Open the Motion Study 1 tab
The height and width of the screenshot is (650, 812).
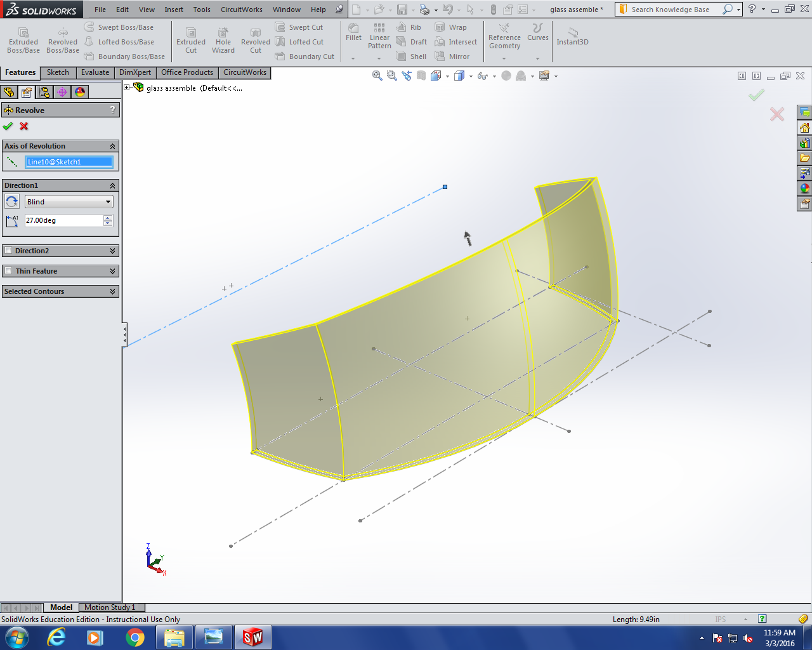pyautogui.click(x=110, y=607)
